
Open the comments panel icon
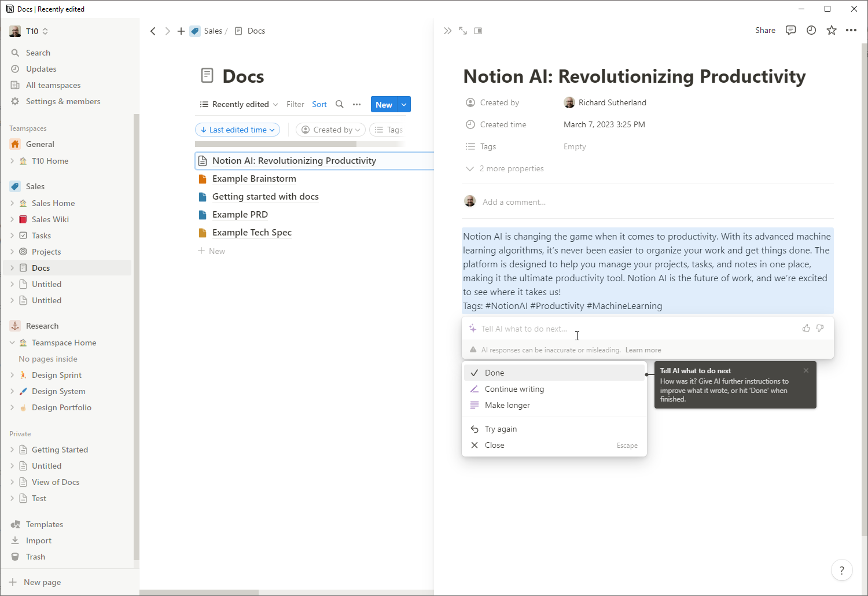(x=790, y=31)
